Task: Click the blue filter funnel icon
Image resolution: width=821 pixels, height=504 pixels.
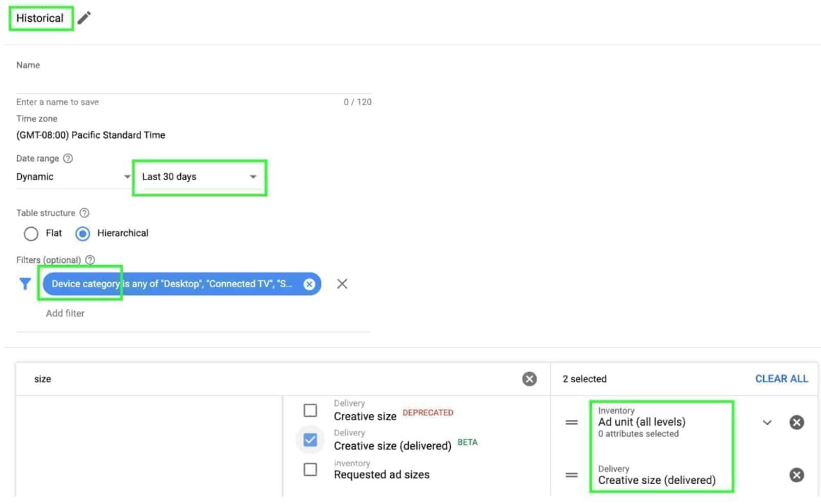Action: (x=25, y=283)
